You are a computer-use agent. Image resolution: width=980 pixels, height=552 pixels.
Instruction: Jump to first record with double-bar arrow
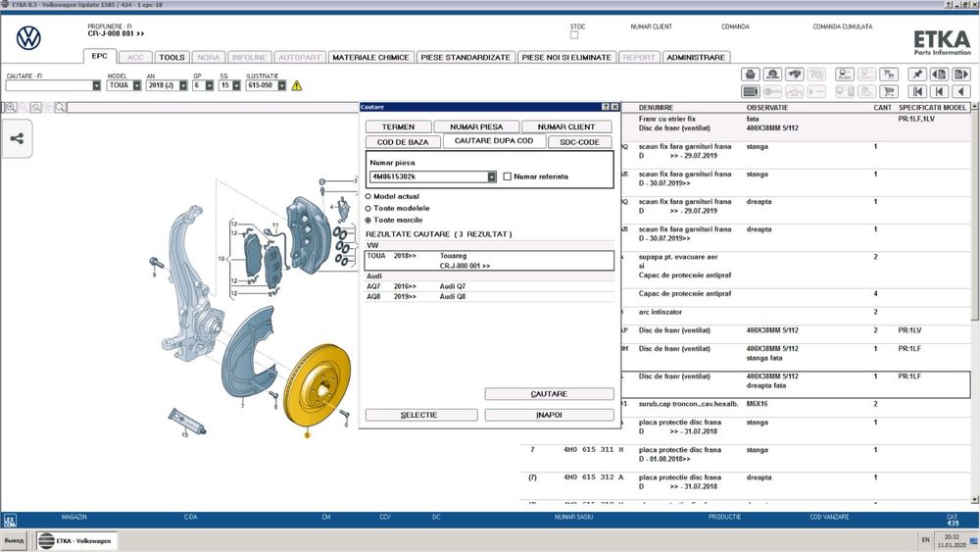click(917, 91)
